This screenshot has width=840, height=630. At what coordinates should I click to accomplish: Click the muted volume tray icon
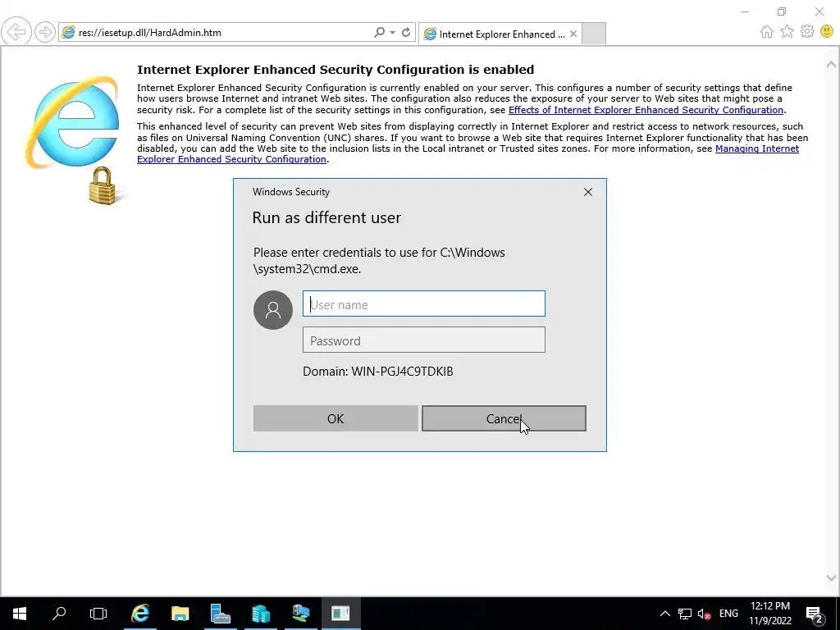(x=704, y=614)
